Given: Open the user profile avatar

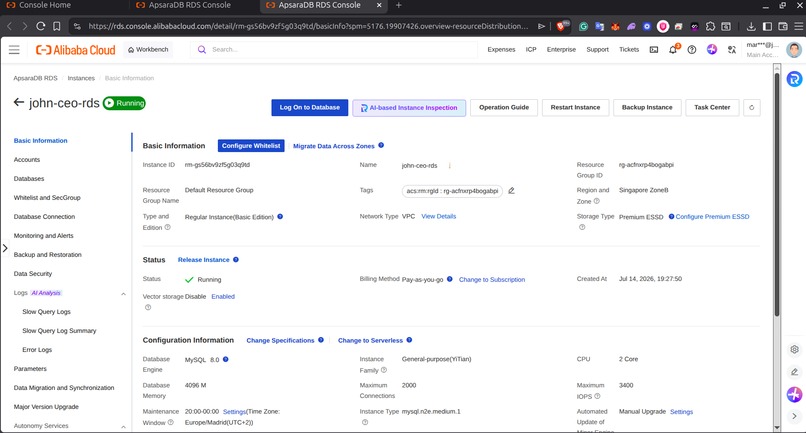Looking at the screenshot, I should click(x=794, y=49).
